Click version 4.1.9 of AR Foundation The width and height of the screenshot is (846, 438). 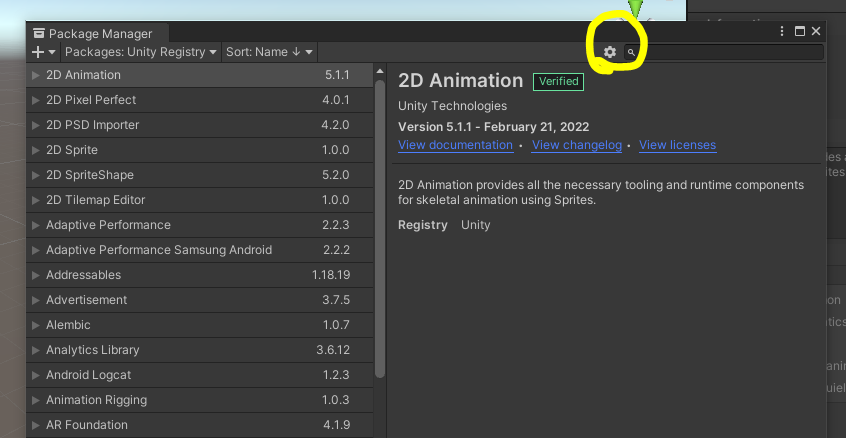pos(337,425)
